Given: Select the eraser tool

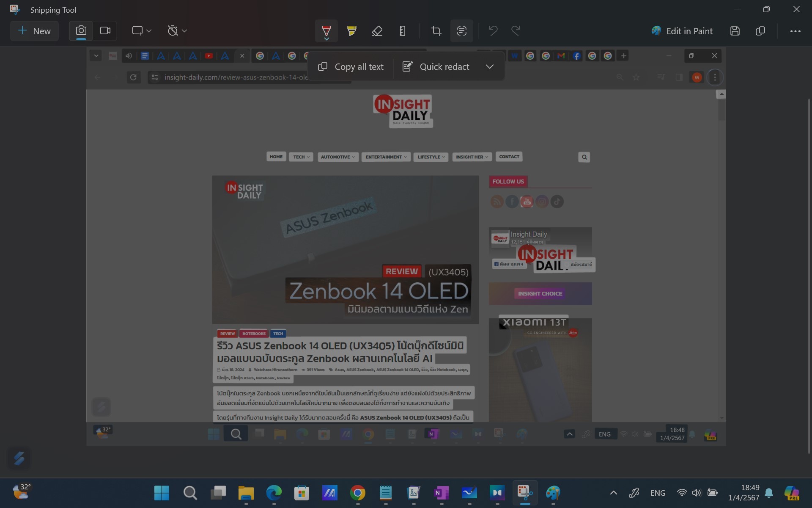Looking at the screenshot, I should (x=377, y=31).
